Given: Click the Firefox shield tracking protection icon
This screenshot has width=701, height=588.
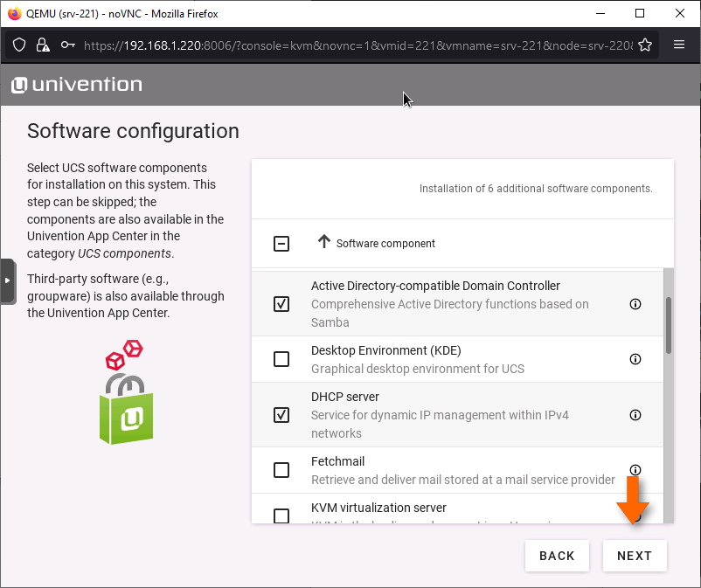Looking at the screenshot, I should coord(19,45).
